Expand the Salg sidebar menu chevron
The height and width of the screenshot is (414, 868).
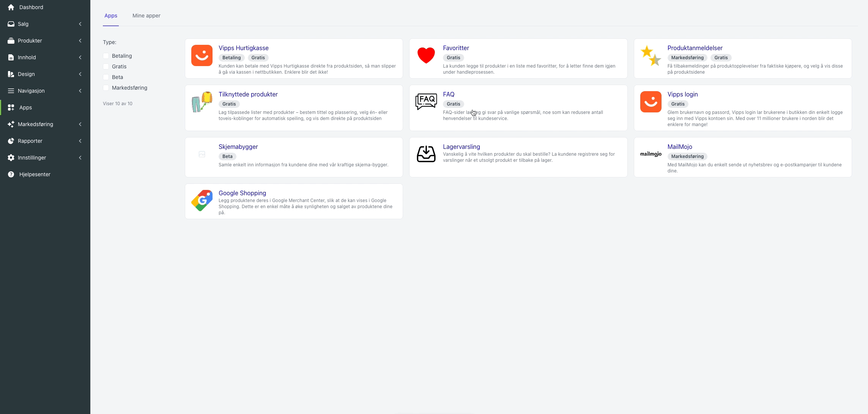click(80, 24)
